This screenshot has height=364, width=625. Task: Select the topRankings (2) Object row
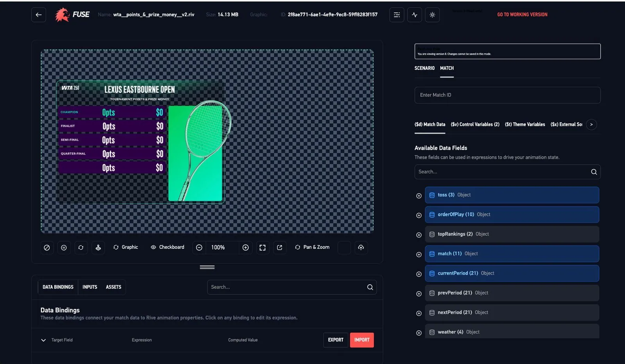(x=512, y=234)
